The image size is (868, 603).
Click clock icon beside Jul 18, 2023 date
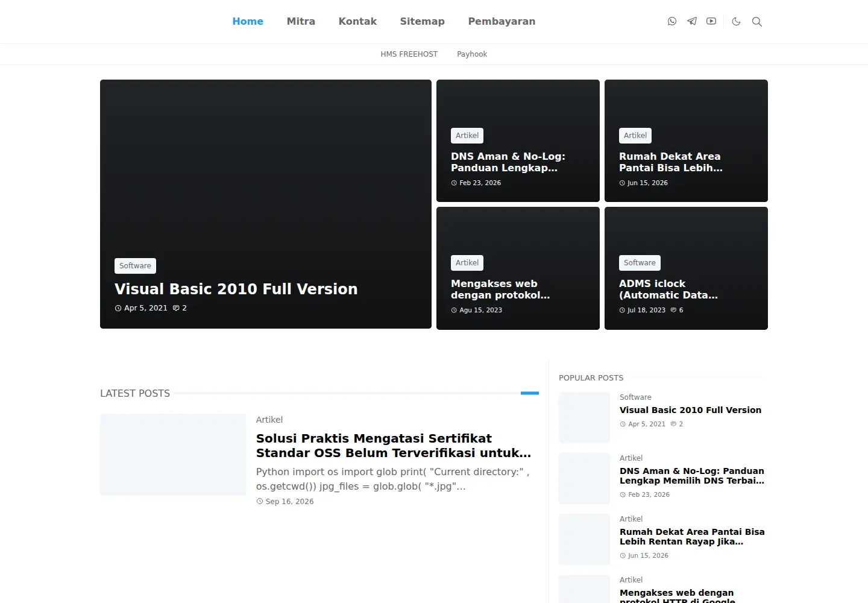pos(622,310)
